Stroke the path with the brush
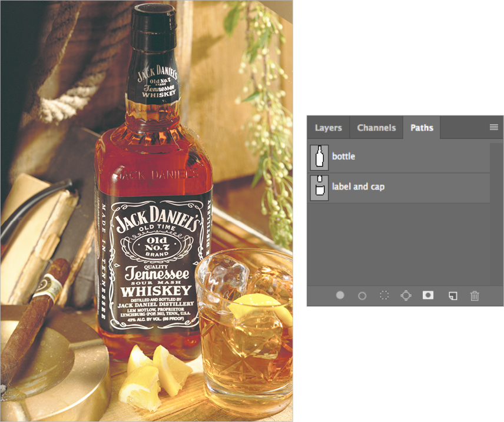The height and width of the screenshot is (422, 504). [362, 295]
